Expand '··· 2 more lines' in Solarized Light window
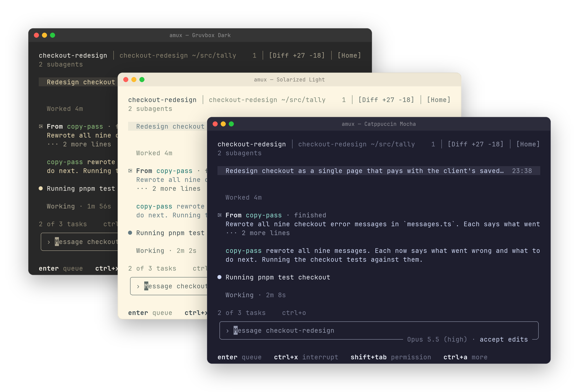Viewport: 579px width, 392px height. (168, 189)
